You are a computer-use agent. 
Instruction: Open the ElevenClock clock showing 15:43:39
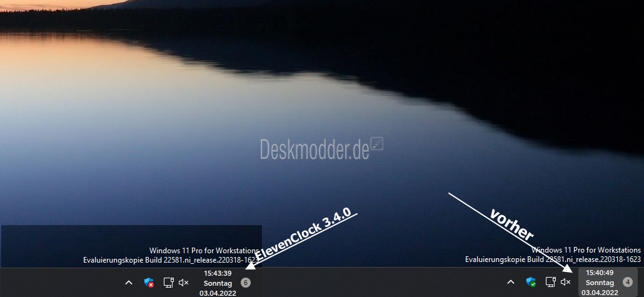218,283
